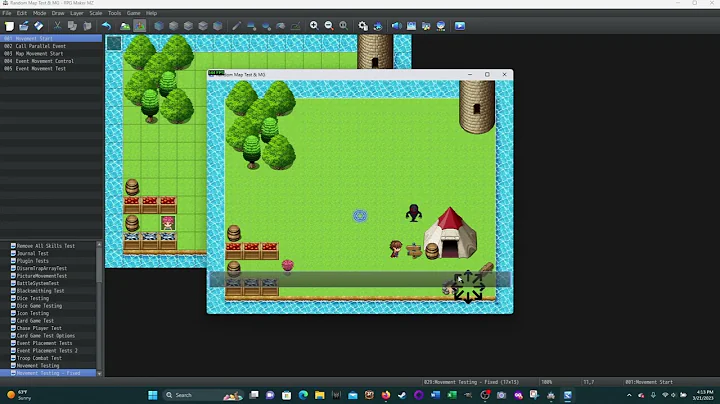The height and width of the screenshot is (404, 720).
Task: Select the Plugin Tests map
Action: pos(32,261)
